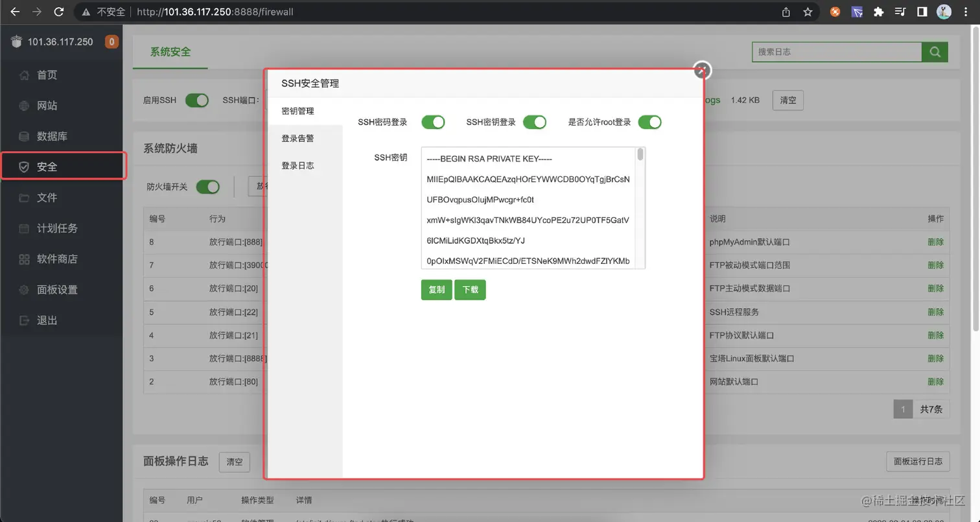This screenshot has width=980, height=522.
Task: Open 安全 in the sidebar
Action: [x=62, y=167]
